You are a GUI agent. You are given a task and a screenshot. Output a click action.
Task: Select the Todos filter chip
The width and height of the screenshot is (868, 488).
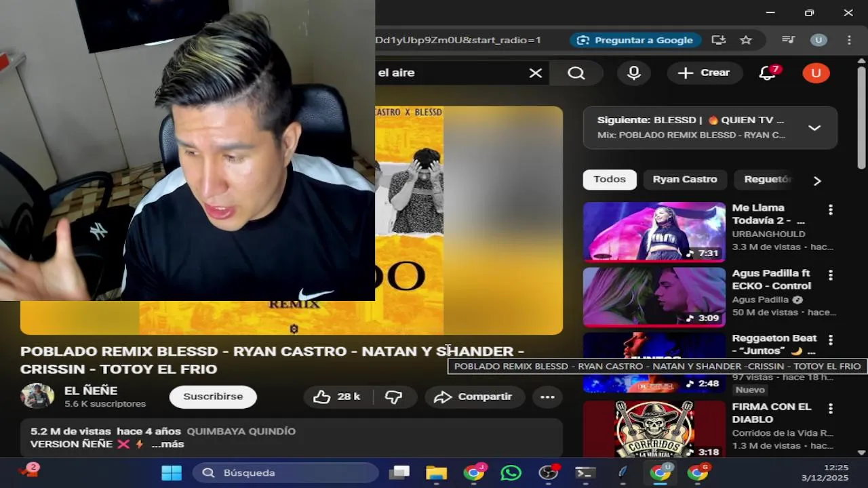(x=610, y=180)
